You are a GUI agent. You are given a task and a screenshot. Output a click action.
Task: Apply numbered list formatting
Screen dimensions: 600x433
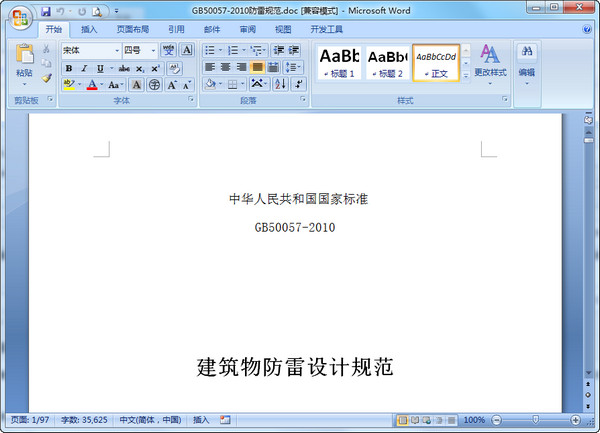pos(233,50)
